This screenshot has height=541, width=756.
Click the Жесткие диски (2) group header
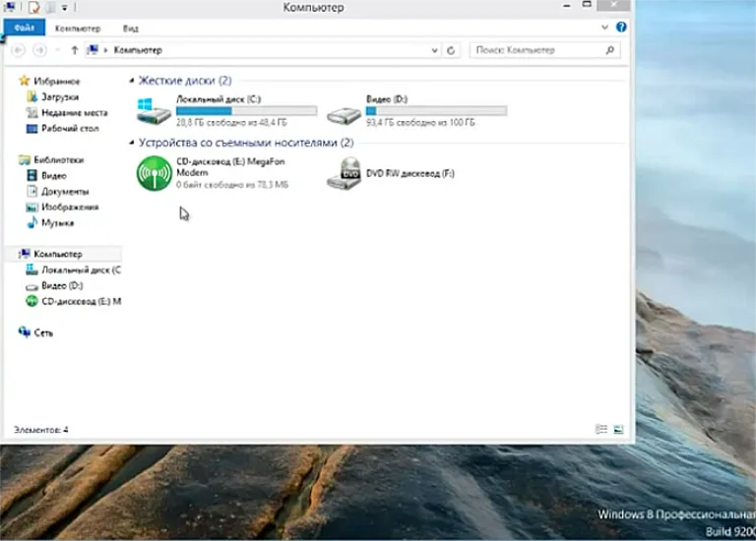click(x=185, y=81)
